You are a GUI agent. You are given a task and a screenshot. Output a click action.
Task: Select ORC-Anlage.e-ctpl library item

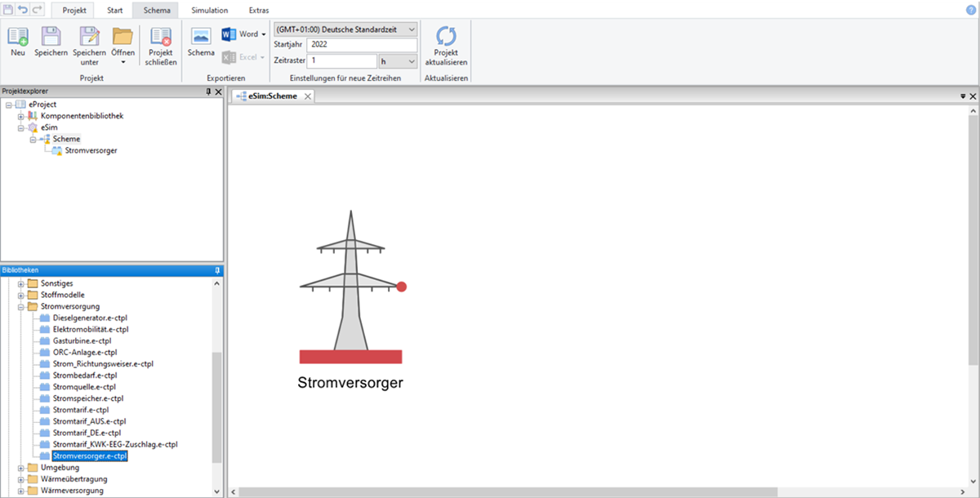(84, 352)
